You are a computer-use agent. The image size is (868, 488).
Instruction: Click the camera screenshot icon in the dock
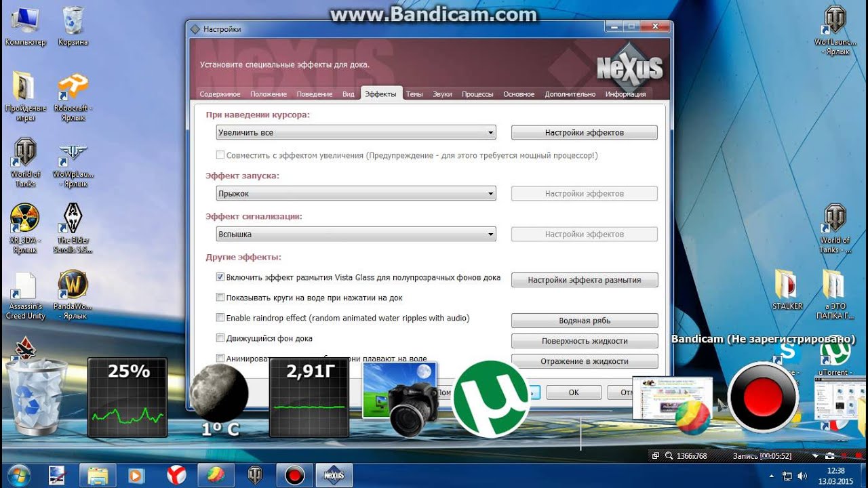pos(400,399)
